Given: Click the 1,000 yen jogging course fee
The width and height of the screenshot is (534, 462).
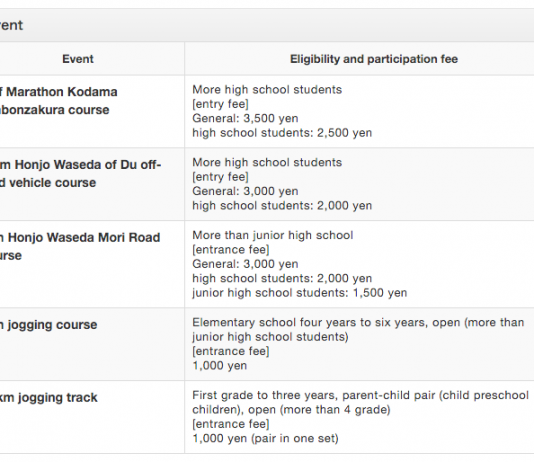Looking at the screenshot, I should (x=220, y=365).
